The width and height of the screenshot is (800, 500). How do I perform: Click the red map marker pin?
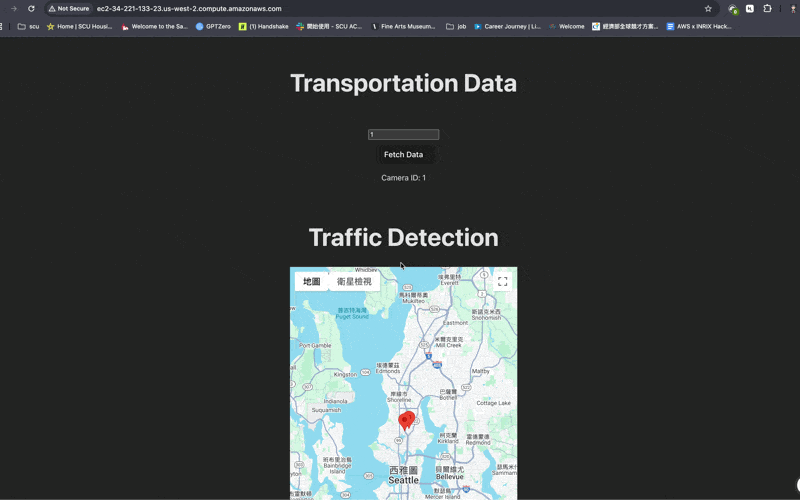pos(406,421)
